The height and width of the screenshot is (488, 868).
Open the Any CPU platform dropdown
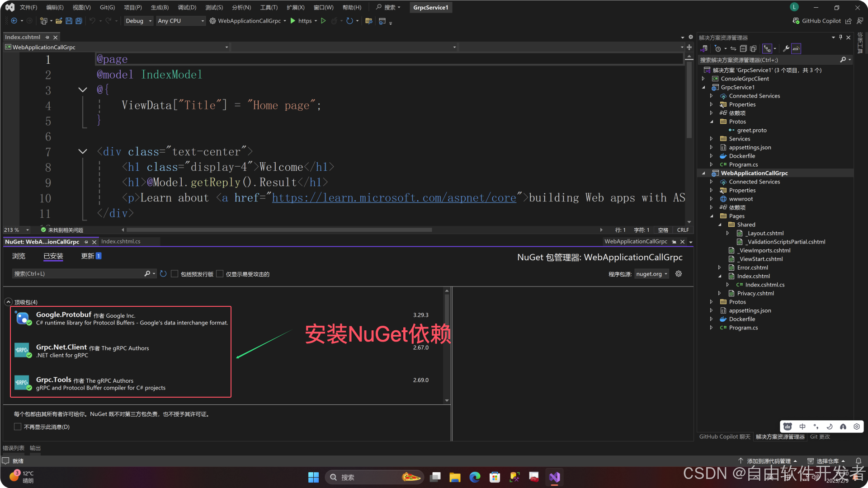(x=181, y=21)
